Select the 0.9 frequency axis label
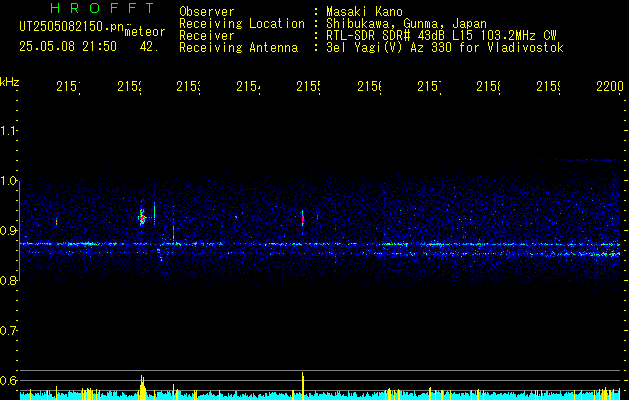 coord(8,230)
